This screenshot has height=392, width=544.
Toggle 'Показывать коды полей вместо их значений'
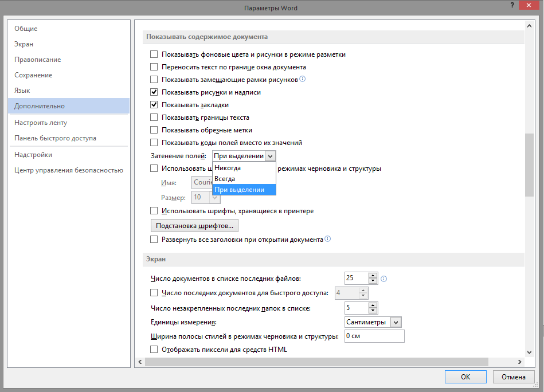pos(154,142)
